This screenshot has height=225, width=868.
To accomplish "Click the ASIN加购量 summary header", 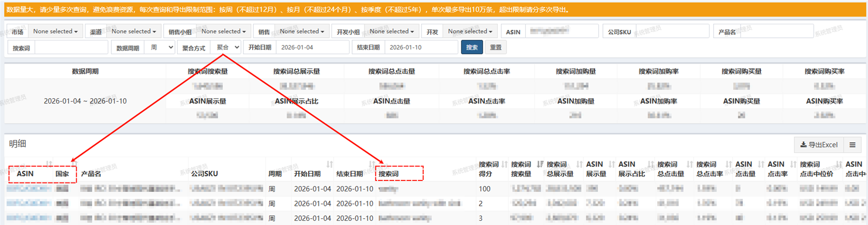I will 576,101.
